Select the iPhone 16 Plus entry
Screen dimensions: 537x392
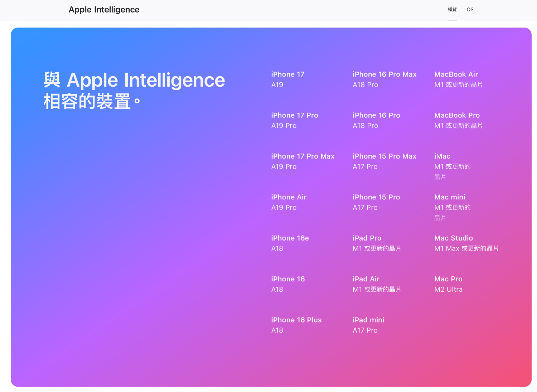[296, 320]
